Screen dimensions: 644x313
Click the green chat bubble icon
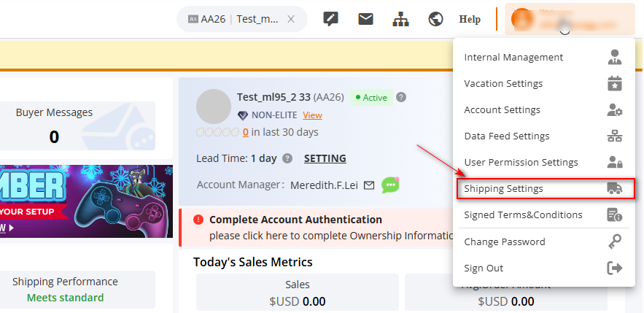click(x=391, y=185)
